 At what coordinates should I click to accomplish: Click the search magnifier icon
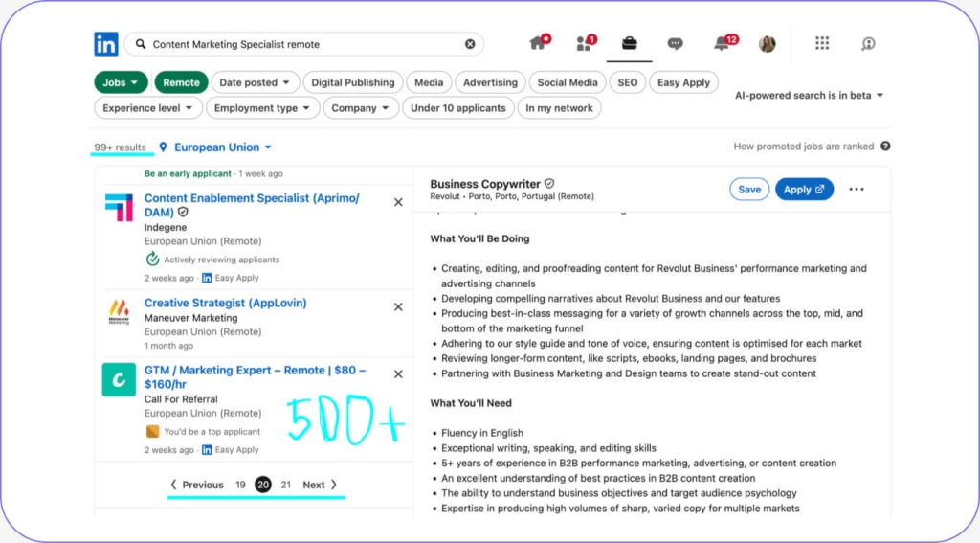[x=141, y=44]
